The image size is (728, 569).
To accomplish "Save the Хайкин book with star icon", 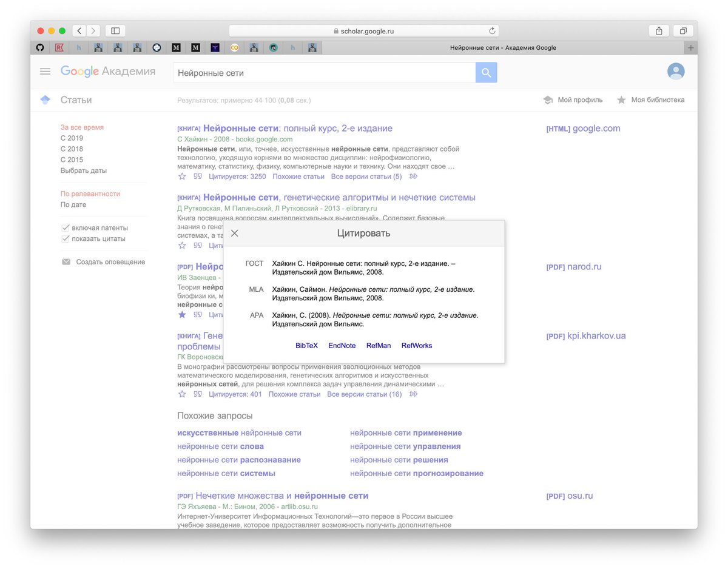I will tap(182, 177).
